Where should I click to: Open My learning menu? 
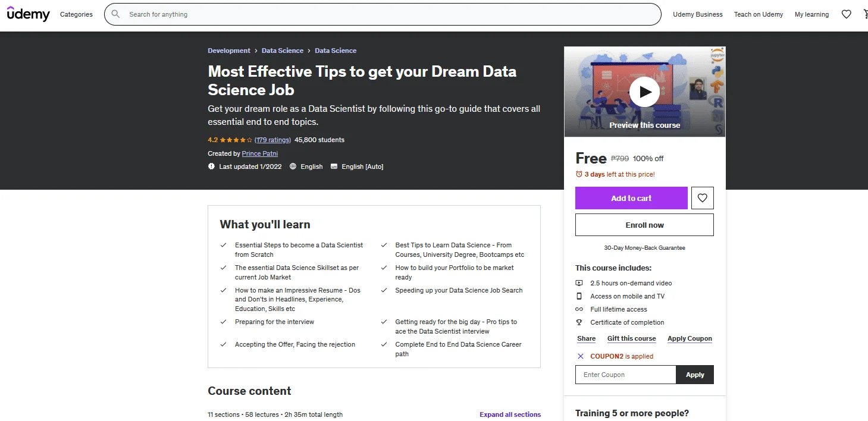[811, 14]
